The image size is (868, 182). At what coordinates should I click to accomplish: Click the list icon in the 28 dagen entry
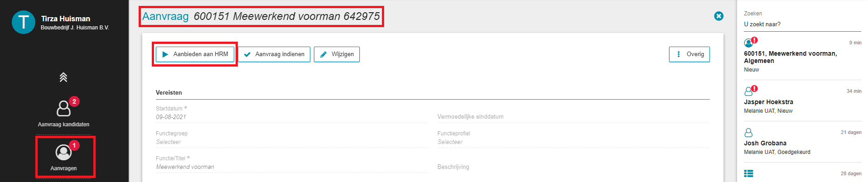tap(748, 174)
